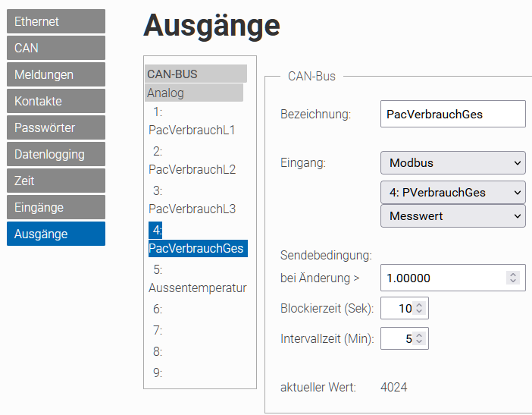The width and height of the screenshot is (532, 415).
Task: Open the Passwörter menu item
Action: click(x=56, y=127)
